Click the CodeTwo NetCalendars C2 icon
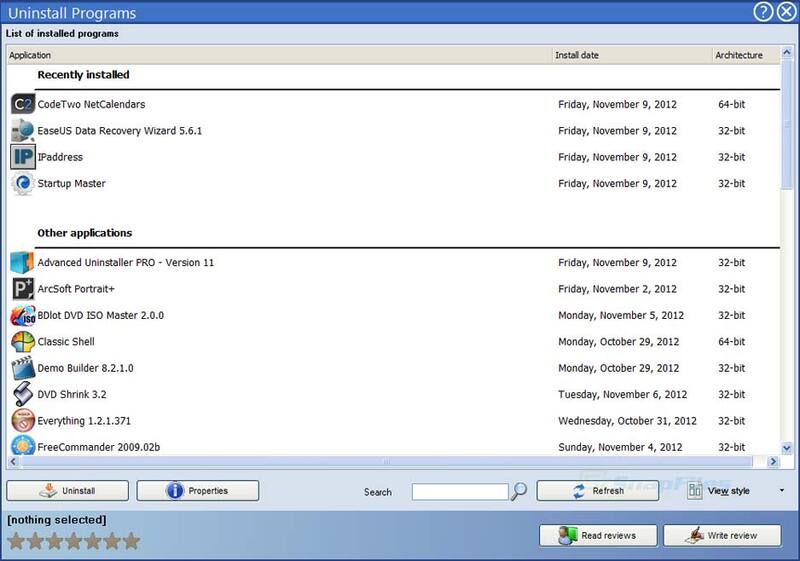The height and width of the screenshot is (561, 800). click(22, 104)
